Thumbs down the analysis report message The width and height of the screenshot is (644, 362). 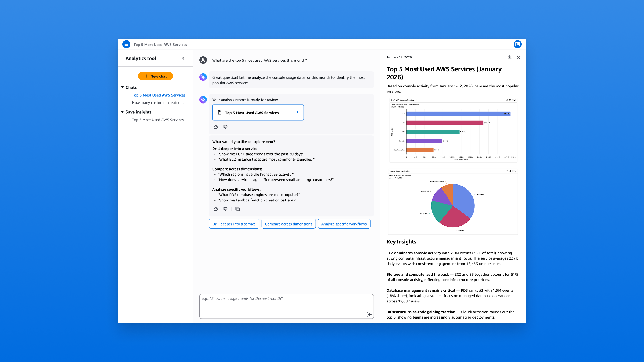pyautogui.click(x=225, y=127)
